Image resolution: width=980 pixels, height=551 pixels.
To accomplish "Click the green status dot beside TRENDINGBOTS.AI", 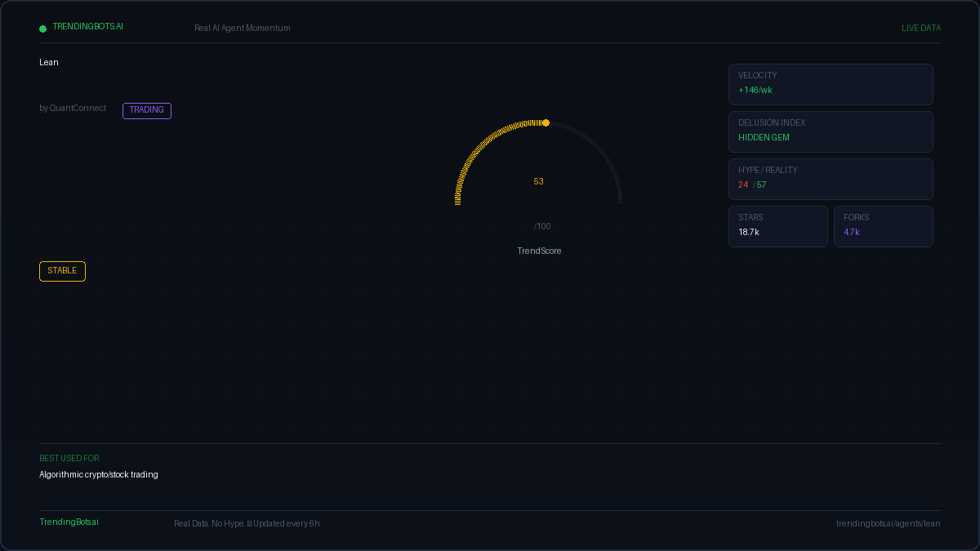I will tap(43, 29).
